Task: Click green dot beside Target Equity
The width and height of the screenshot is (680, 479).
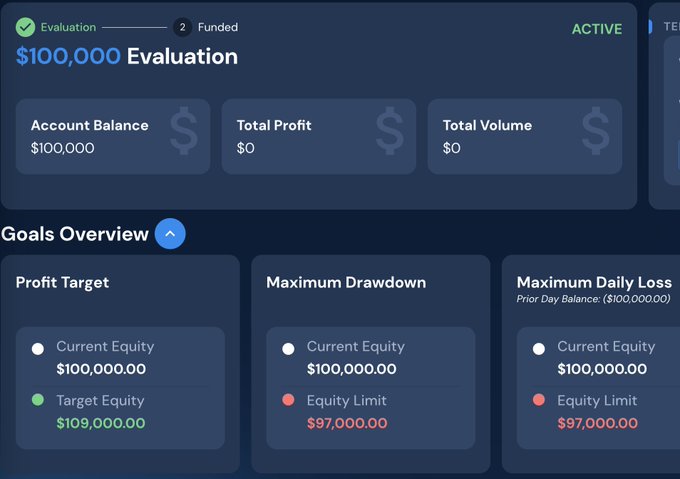Action: [x=38, y=400]
